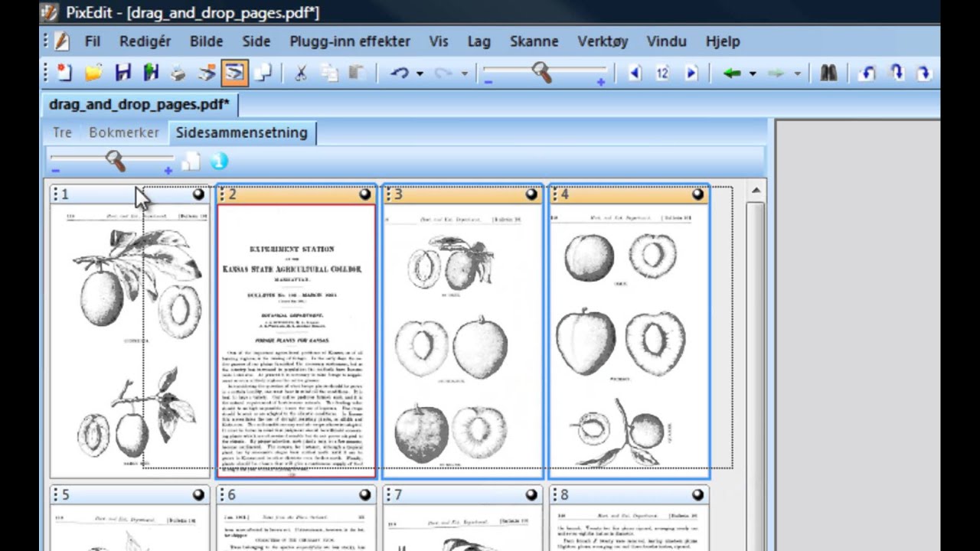Cut the selection with the scissors icon

tap(301, 73)
